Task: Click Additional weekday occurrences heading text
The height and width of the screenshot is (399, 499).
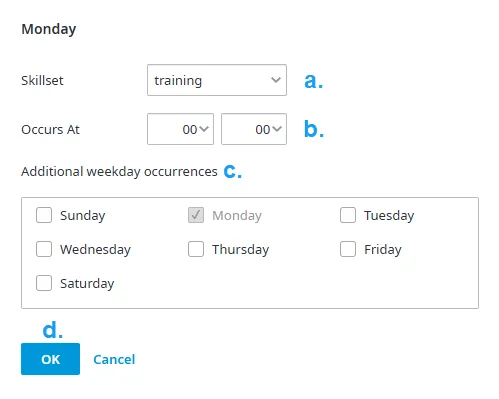Action: [x=119, y=172]
